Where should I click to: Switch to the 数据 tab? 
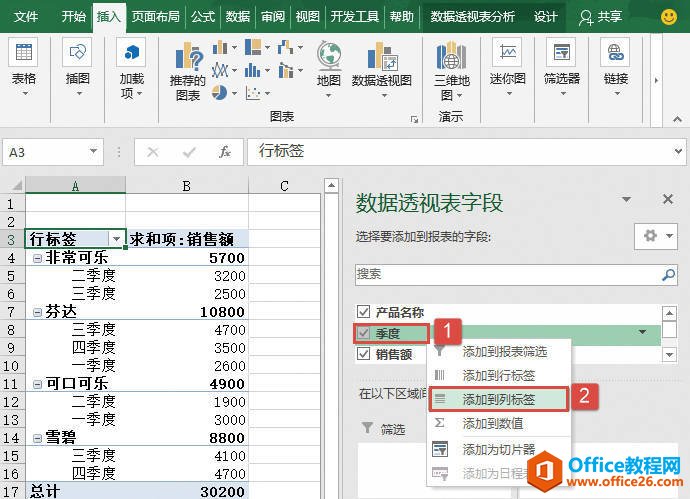pyautogui.click(x=238, y=17)
